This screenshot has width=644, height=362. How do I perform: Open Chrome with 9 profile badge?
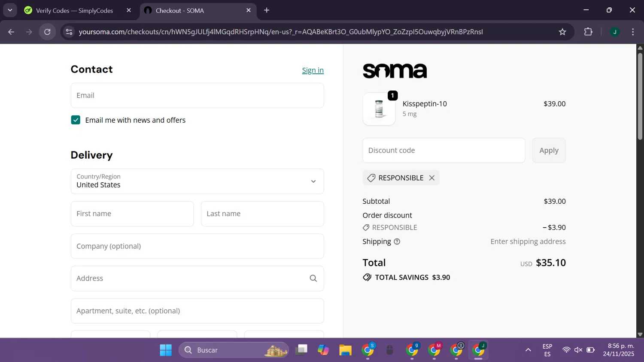(412, 350)
